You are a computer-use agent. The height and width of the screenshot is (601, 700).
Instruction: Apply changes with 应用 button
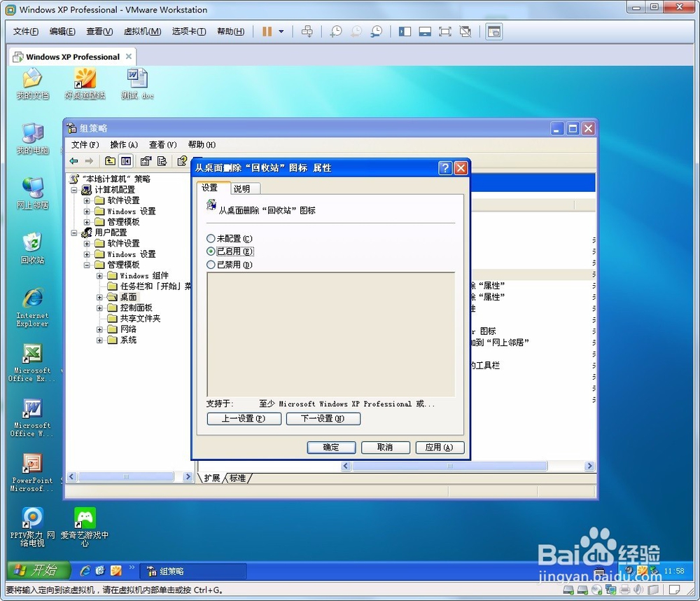tap(440, 448)
